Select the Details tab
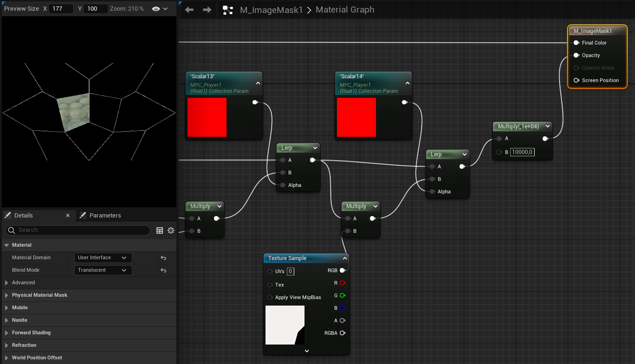This screenshot has width=635, height=364. click(x=23, y=216)
